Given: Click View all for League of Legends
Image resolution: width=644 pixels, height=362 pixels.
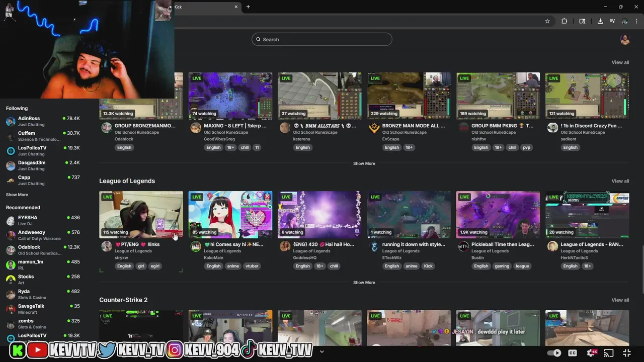Looking at the screenshot, I should pos(620,181).
